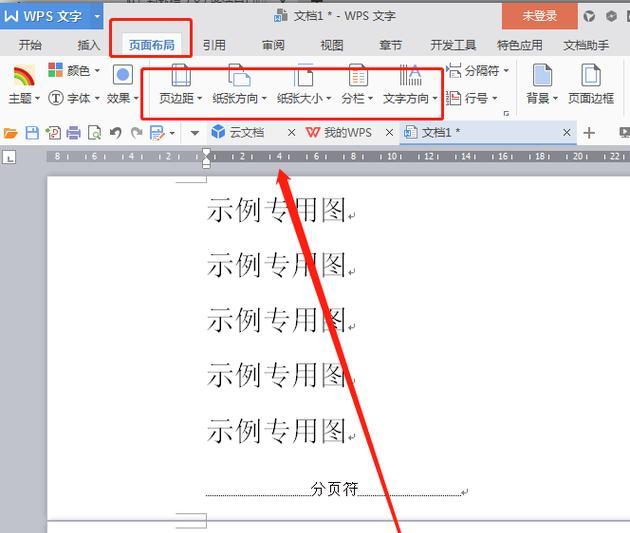
Task: Click the tab selector L icon on ruler
Action: [x=9, y=157]
